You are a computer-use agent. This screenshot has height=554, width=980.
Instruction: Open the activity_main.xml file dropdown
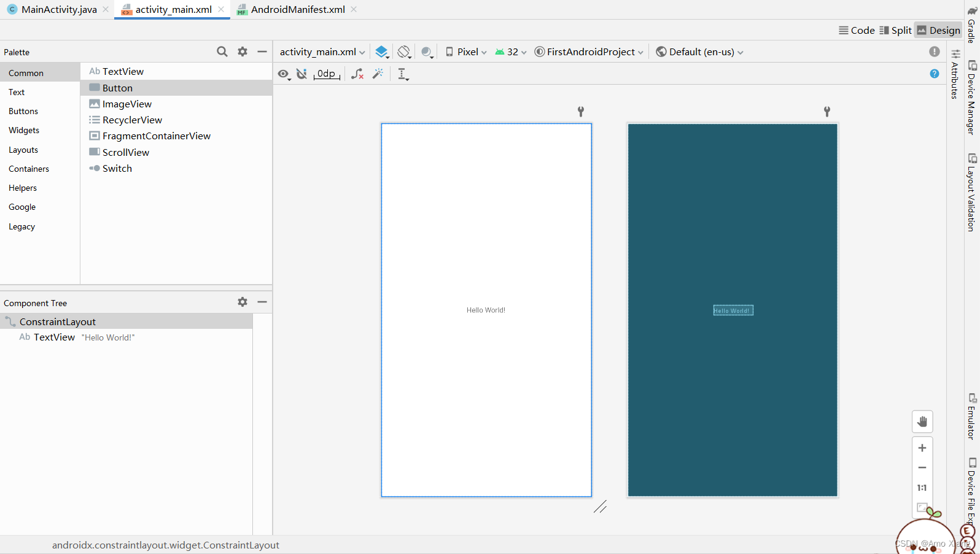coord(322,52)
